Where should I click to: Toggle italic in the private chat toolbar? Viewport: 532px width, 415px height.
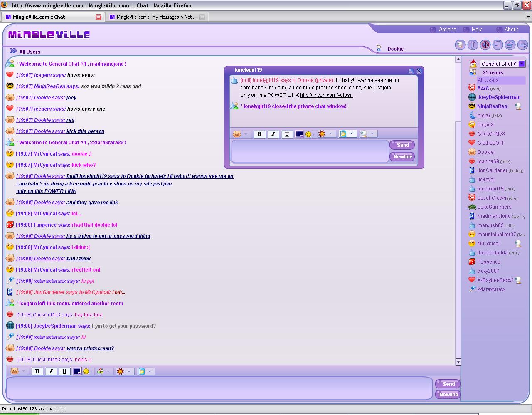(x=273, y=134)
